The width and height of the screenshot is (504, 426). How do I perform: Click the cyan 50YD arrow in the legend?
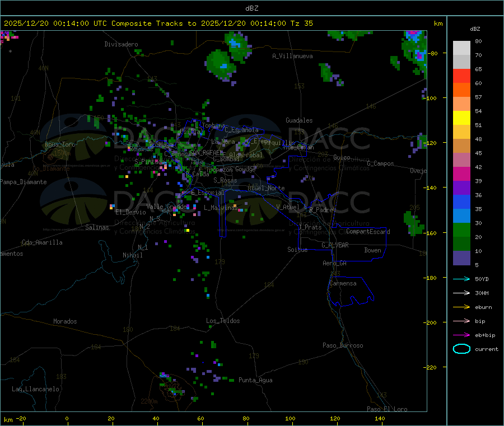pos(461,279)
